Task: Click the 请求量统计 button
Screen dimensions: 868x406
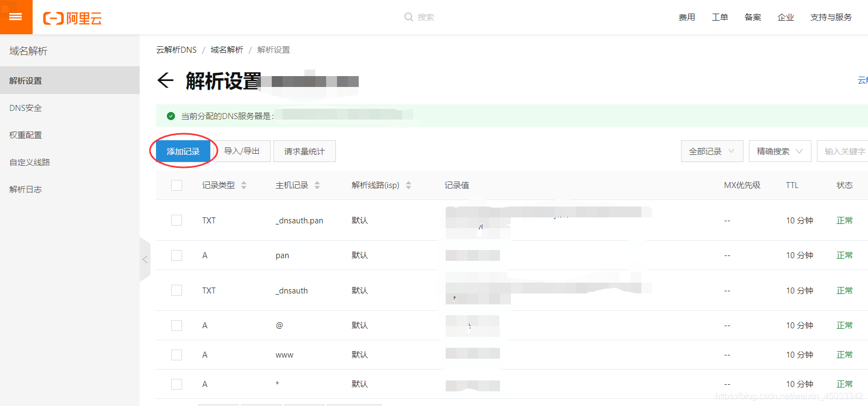Action: 304,151
